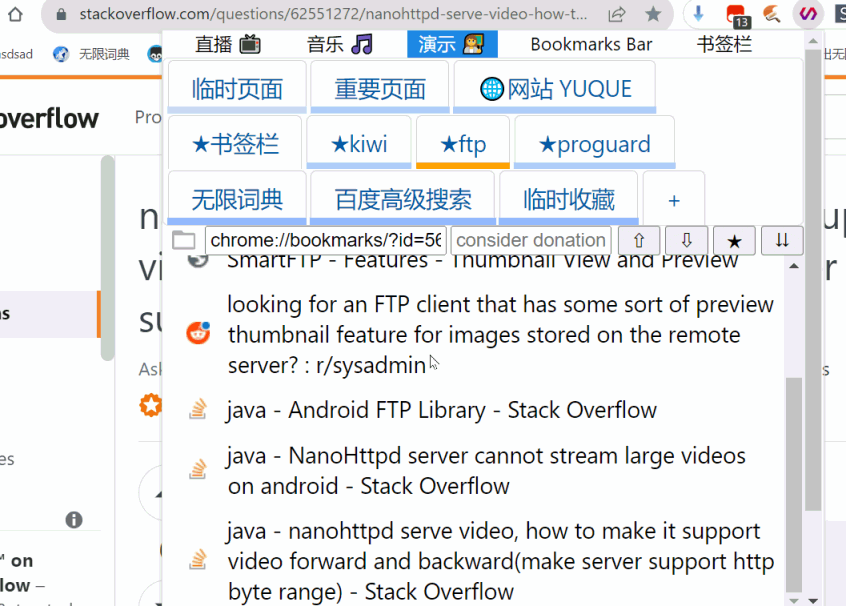This screenshot has width=846, height=606.
Task: Open the 临时收藏 folder
Action: (x=569, y=199)
